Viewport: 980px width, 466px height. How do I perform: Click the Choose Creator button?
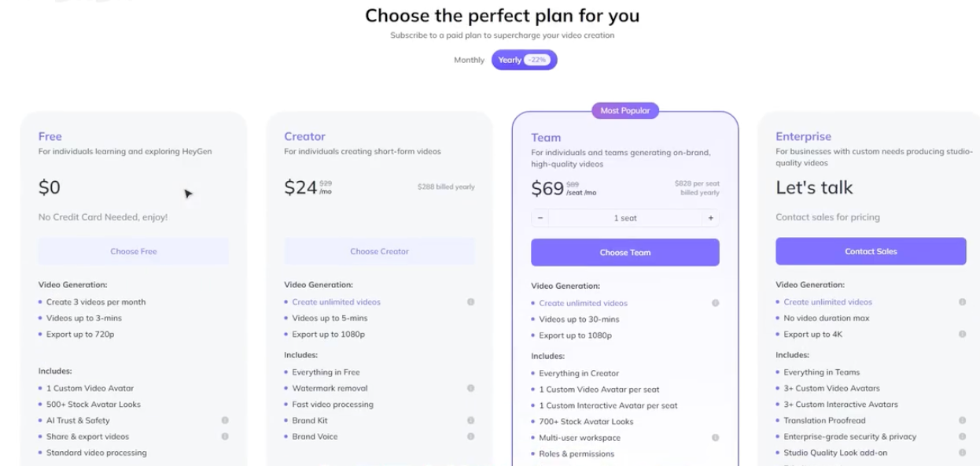(x=379, y=251)
